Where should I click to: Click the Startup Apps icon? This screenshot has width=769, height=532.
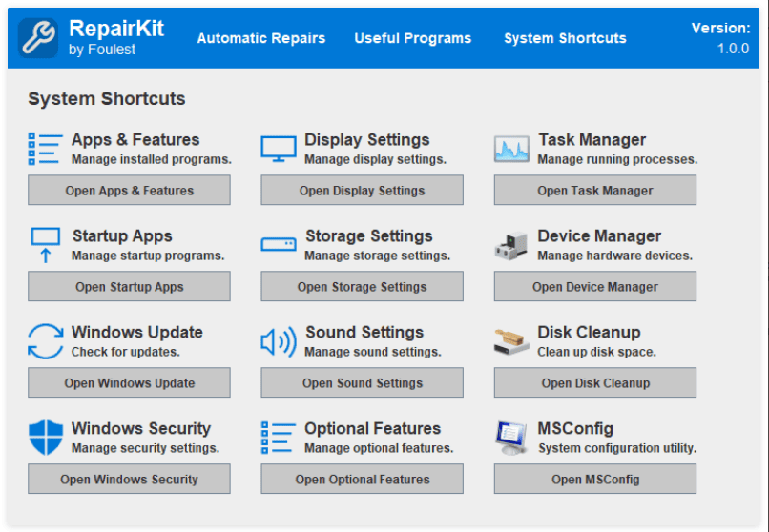tap(46, 245)
